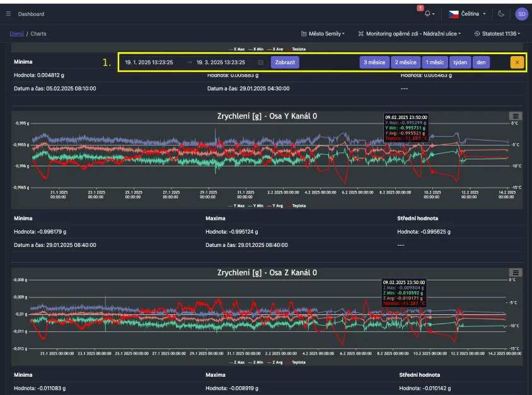
Task: Close the date filter with X button
Action: (517, 62)
